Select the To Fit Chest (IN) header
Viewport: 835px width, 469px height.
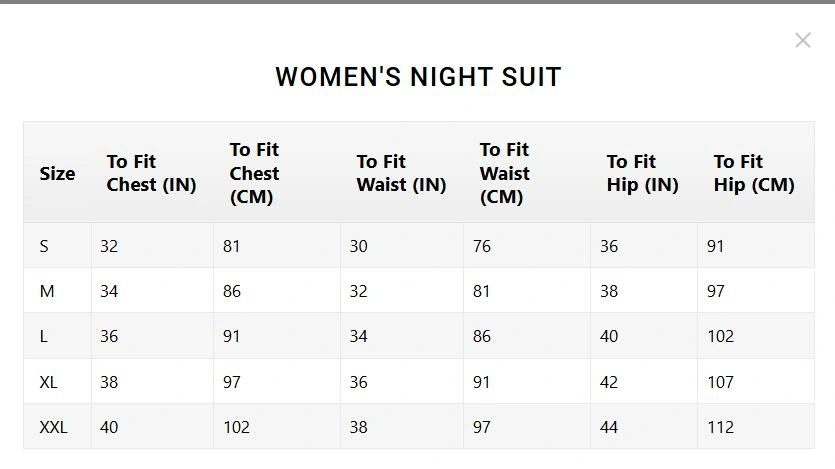tap(151, 173)
